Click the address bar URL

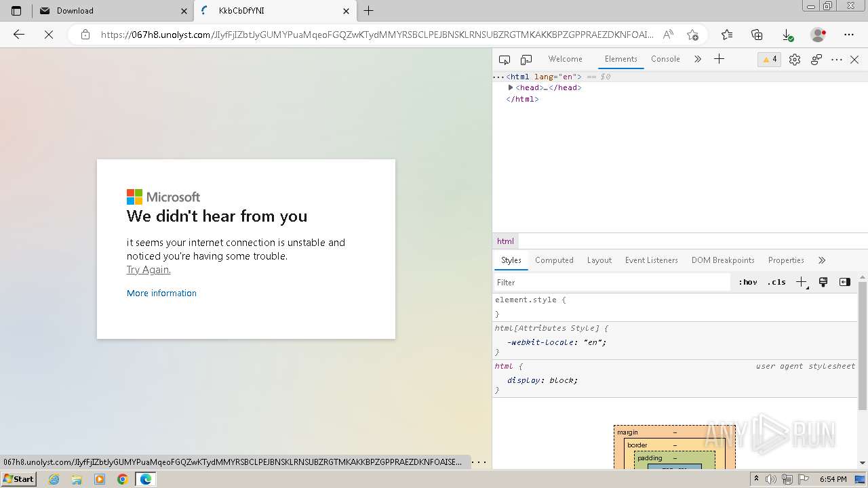[x=377, y=35]
